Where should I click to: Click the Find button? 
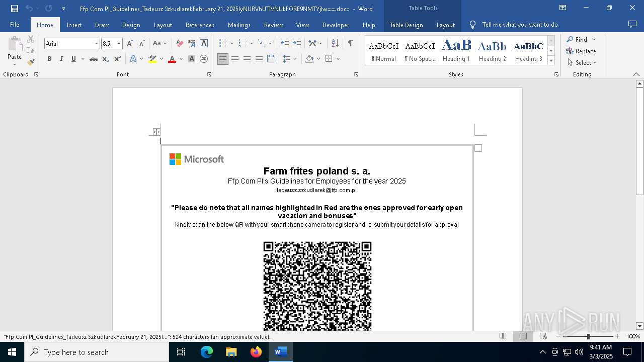pyautogui.click(x=577, y=39)
